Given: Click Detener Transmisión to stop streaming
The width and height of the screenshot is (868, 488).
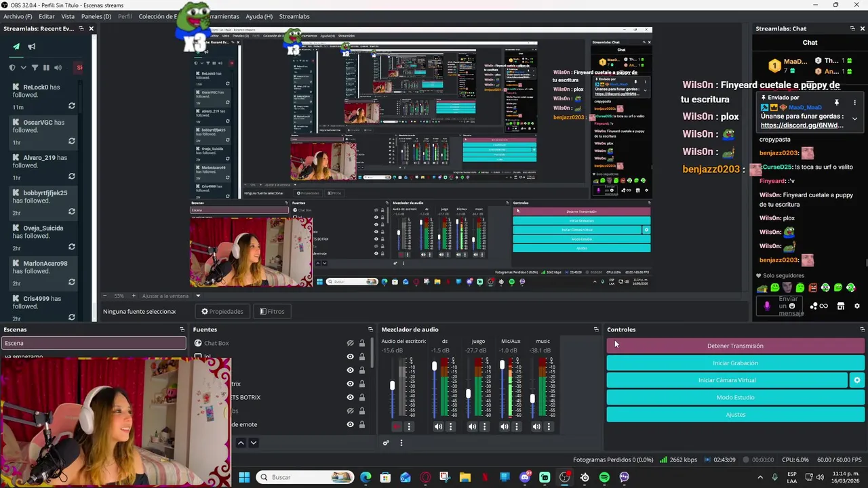Looking at the screenshot, I should coord(735,346).
